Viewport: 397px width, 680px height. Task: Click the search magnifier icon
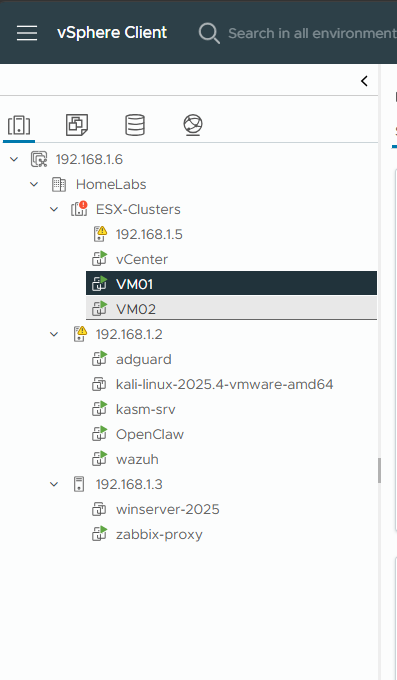tap(209, 33)
